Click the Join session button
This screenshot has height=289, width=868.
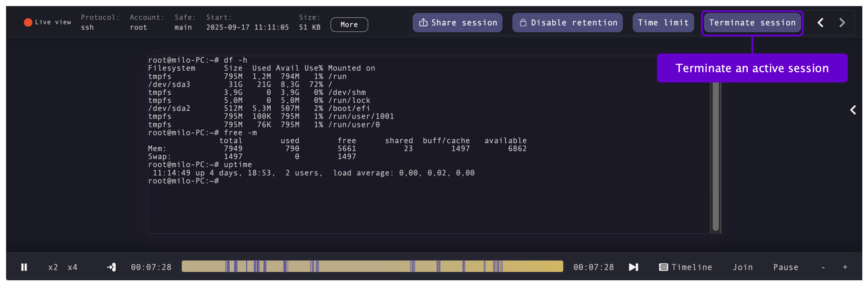pos(743,267)
